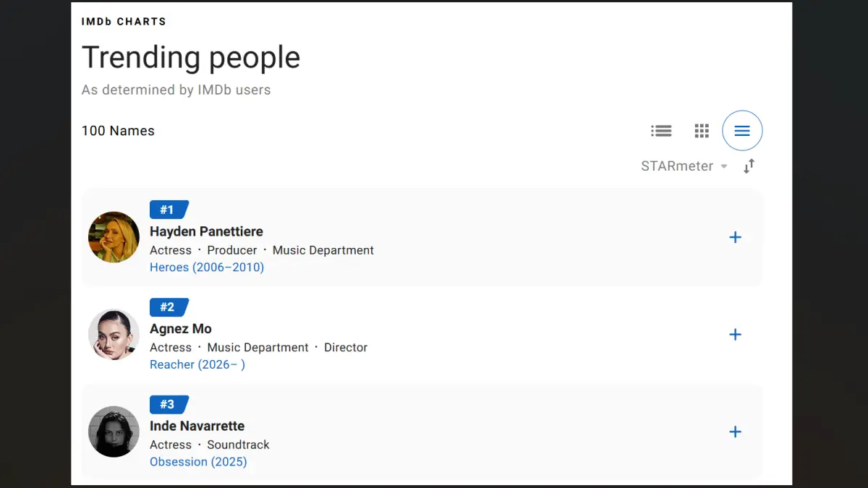The width and height of the screenshot is (868, 488).
Task: Click 'Music Department' under Hayden Panettiere
Action: [323, 250]
